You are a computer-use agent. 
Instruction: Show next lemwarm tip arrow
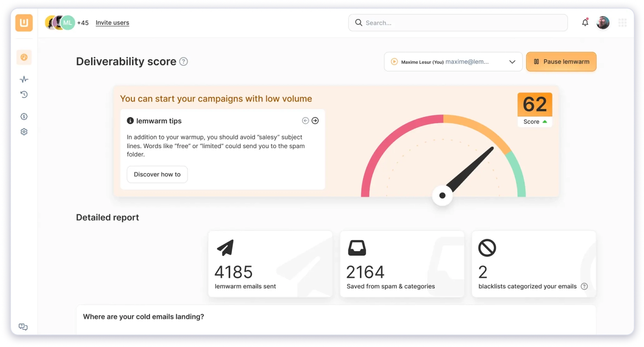point(315,121)
